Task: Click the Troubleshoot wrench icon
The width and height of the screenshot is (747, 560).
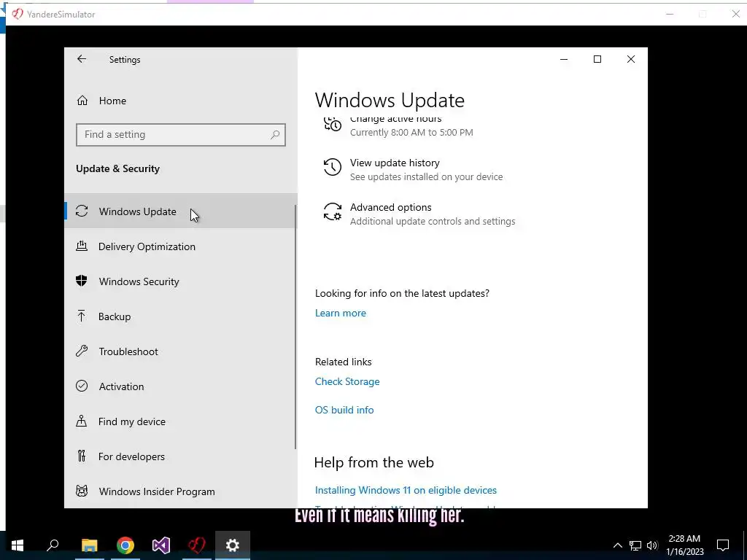Action: click(82, 351)
